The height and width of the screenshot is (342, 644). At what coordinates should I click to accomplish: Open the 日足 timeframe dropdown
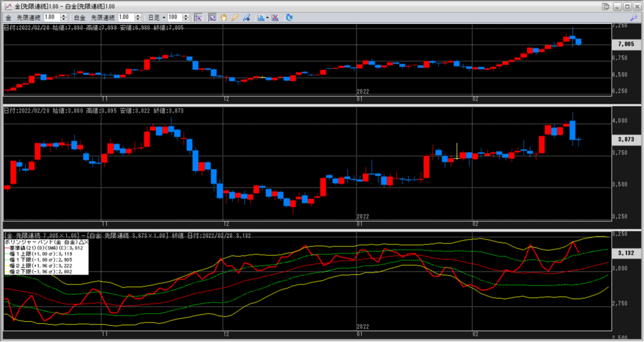(x=164, y=18)
